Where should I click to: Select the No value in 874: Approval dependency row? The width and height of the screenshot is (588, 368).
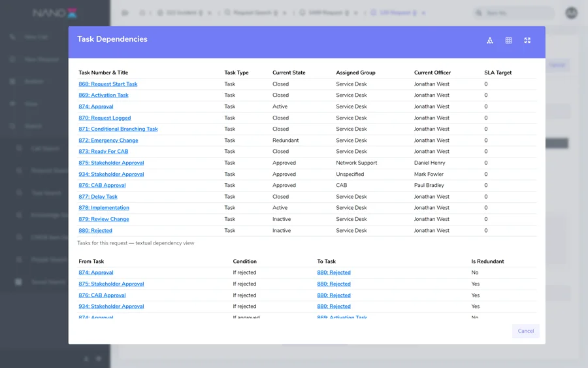point(475,273)
